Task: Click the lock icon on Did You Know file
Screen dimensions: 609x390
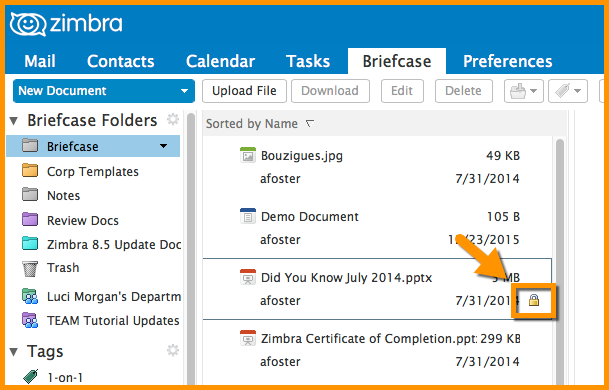Action: pyautogui.click(x=534, y=300)
